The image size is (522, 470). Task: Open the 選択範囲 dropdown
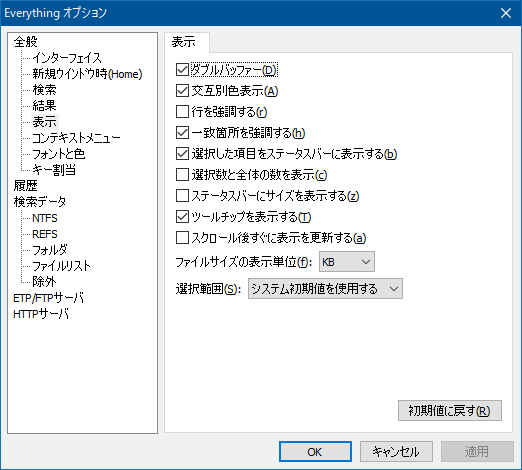(x=325, y=289)
